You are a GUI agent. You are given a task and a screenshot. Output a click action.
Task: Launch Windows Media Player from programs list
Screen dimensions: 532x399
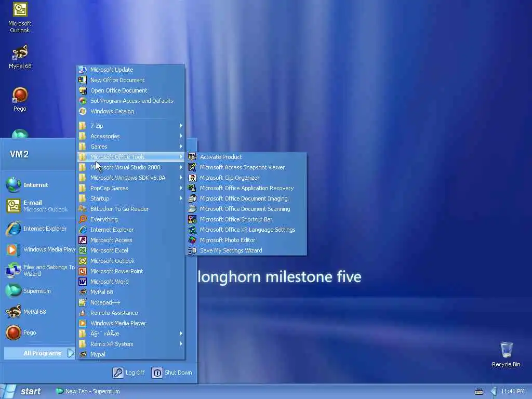(131, 323)
